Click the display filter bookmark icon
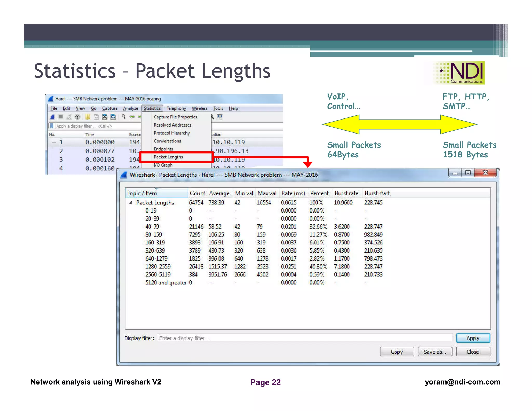 point(52,126)
